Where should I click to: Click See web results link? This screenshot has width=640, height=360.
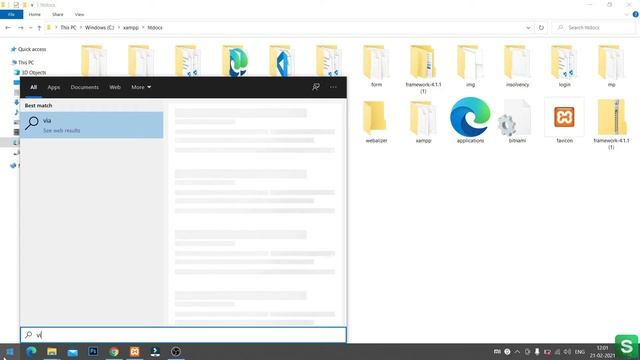coord(62,131)
